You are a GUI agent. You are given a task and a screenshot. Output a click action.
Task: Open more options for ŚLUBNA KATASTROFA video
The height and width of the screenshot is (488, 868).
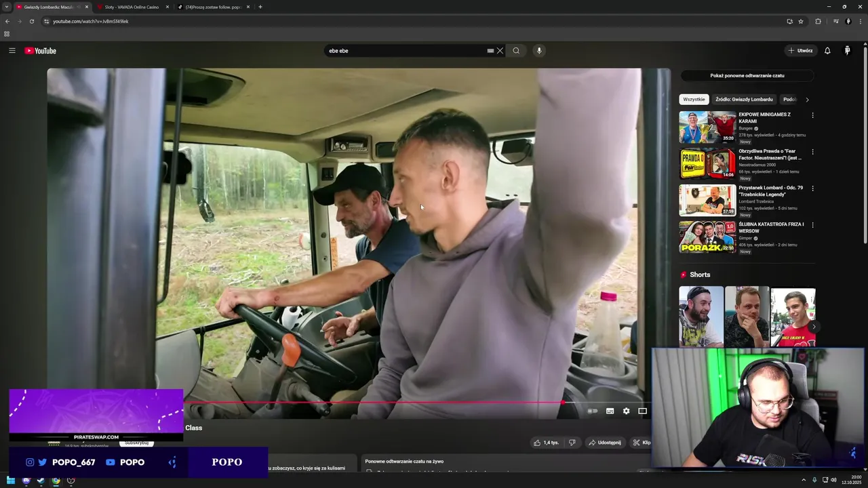(812, 225)
